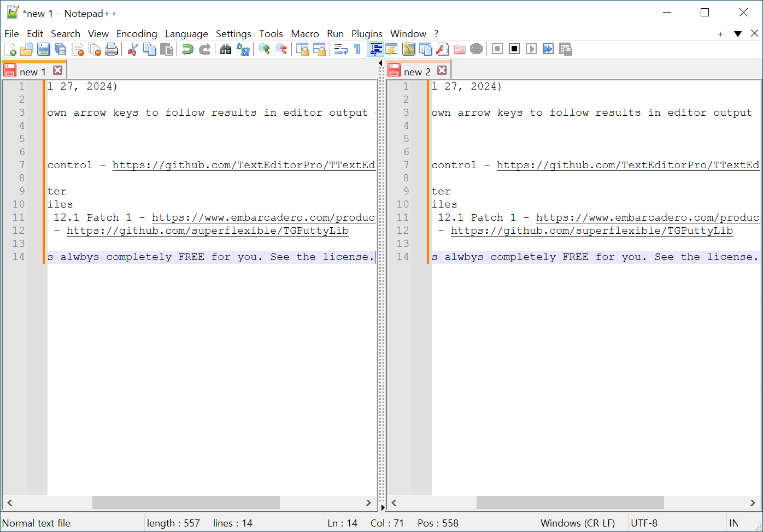Save the current file with the floppy icon
Screen dimensions: 763x532
point(44,49)
